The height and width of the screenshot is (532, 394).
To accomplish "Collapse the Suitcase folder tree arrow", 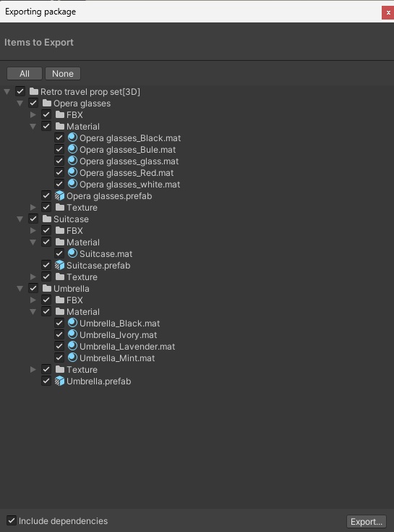I will [20, 219].
